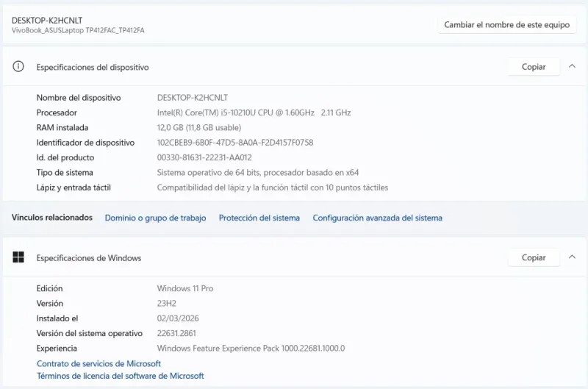Click the DESKTOP-K2HCNLT title at the top
The image size is (588, 389).
[47, 21]
